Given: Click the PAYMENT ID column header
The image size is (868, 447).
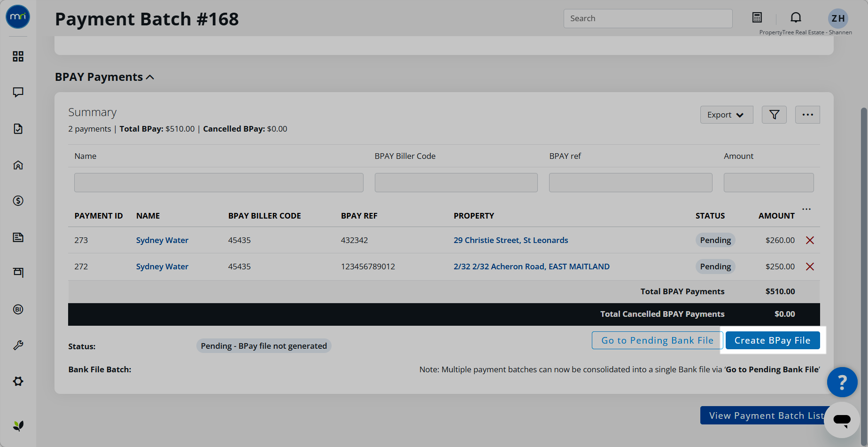Looking at the screenshot, I should tap(99, 216).
